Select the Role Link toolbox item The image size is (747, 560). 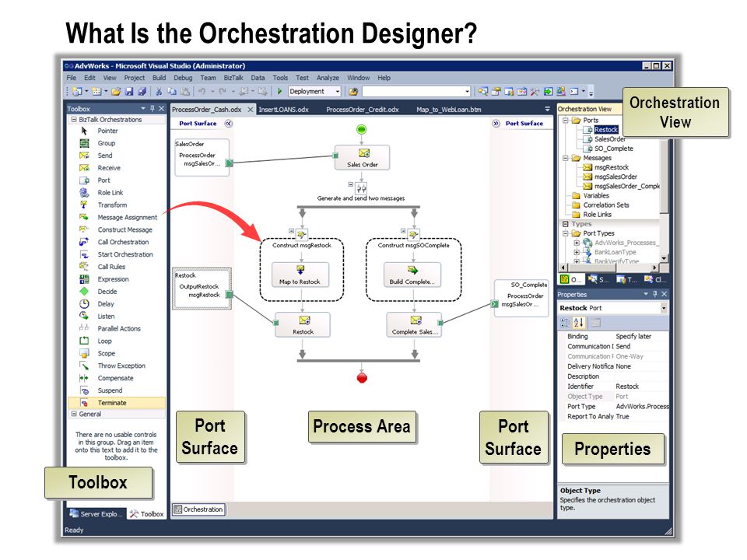click(x=110, y=193)
